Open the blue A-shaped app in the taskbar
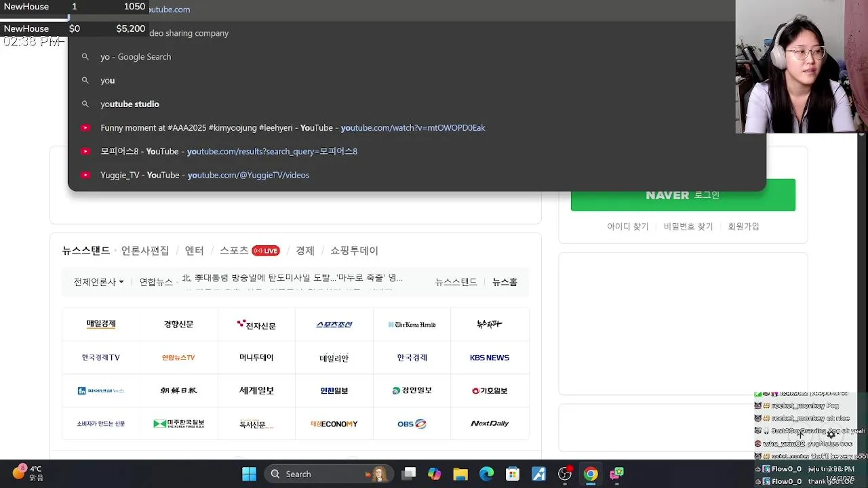The height and width of the screenshot is (488, 868). click(538, 474)
